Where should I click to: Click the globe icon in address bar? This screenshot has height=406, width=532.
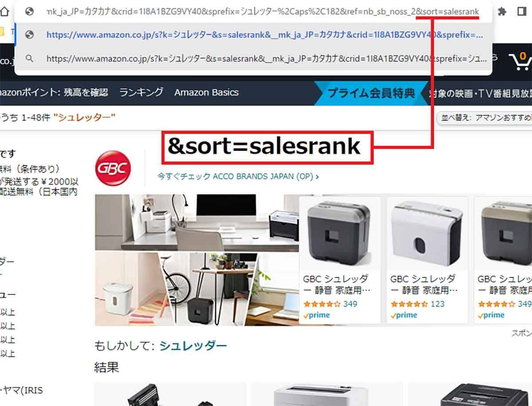30,12
